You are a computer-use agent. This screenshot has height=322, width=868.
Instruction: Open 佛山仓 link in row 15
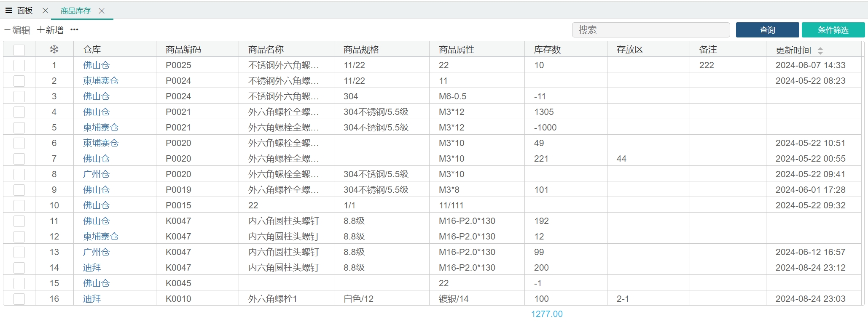tap(96, 283)
